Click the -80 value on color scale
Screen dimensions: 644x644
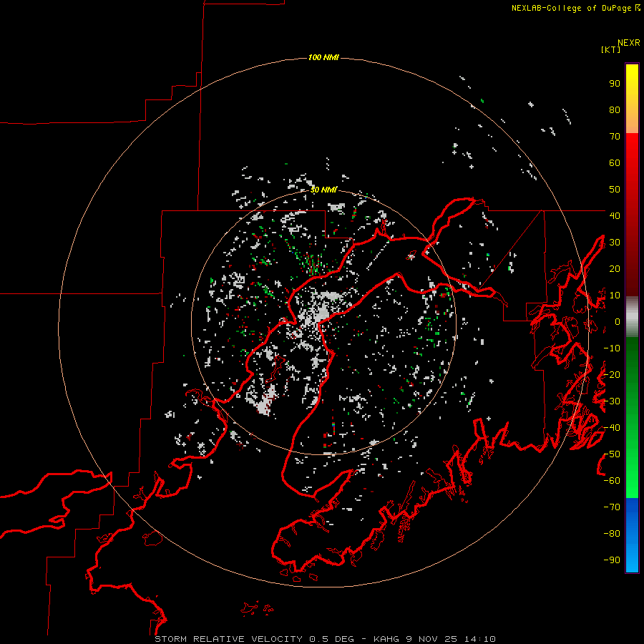[612, 534]
